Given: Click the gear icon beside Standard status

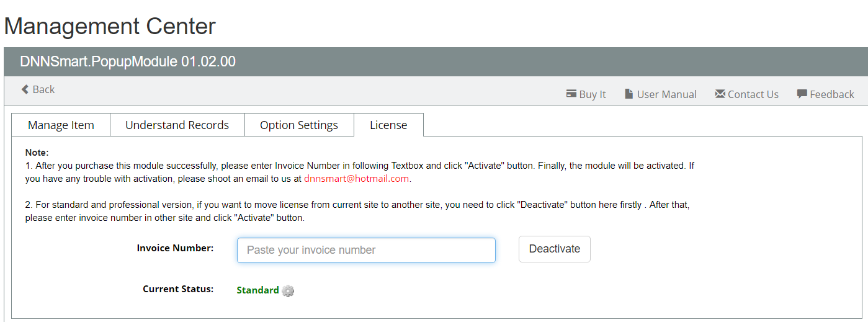Looking at the screenshot, I should click(288, 290).
